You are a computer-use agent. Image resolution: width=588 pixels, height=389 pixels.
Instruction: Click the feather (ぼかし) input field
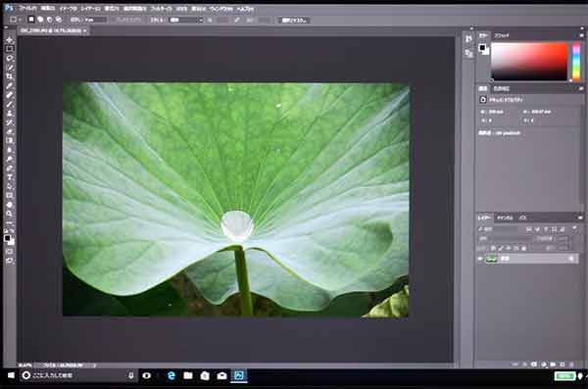(x=95, y=20)
